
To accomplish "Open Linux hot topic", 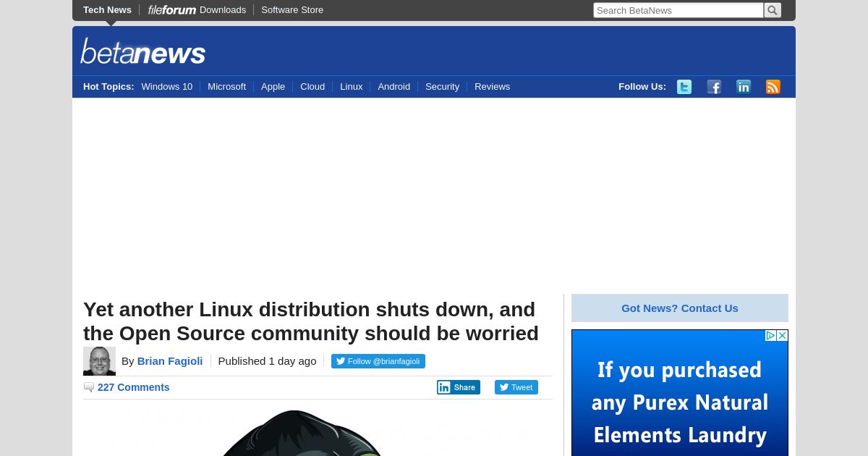I will tap(351, 87).
